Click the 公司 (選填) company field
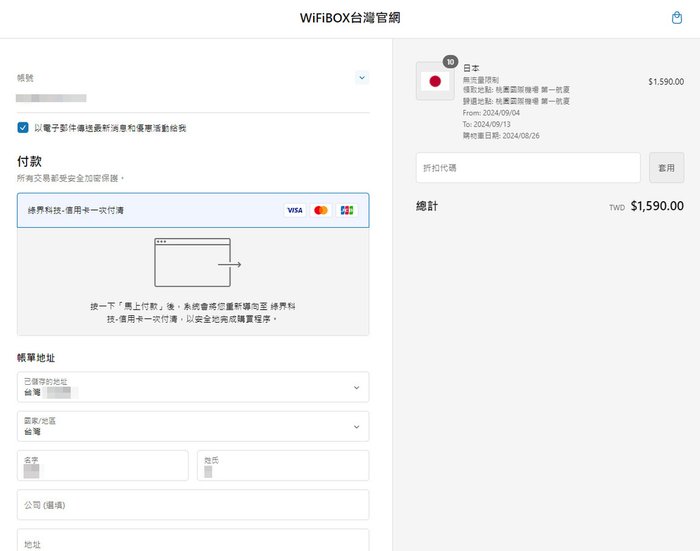The image size is (700, 551). tap(193, 505)
